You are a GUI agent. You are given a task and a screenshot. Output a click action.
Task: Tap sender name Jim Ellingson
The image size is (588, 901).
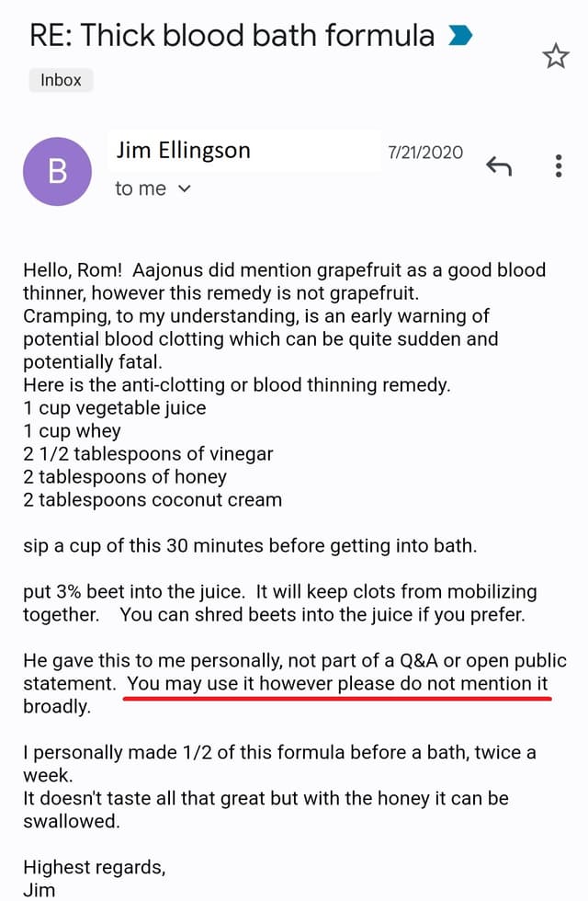point(184,151)
